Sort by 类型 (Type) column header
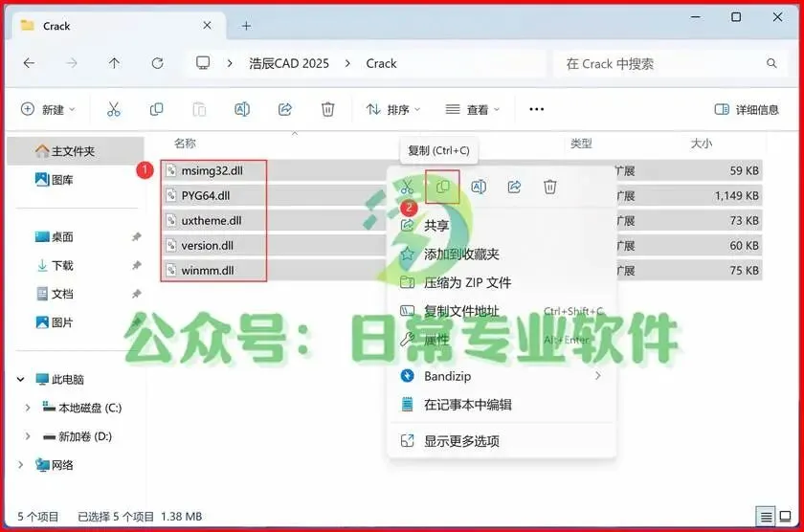Viewport: 804px width, 532px height. point(581,143)
